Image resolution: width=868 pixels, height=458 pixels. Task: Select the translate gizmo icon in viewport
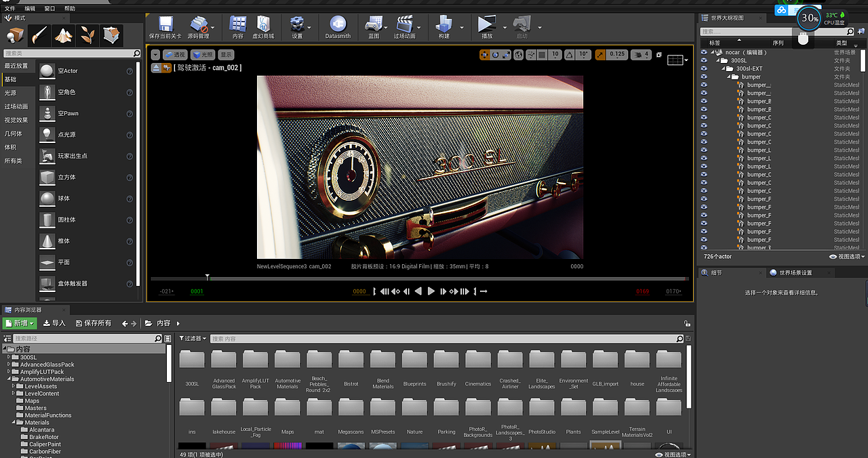click(x=485, y=55)
